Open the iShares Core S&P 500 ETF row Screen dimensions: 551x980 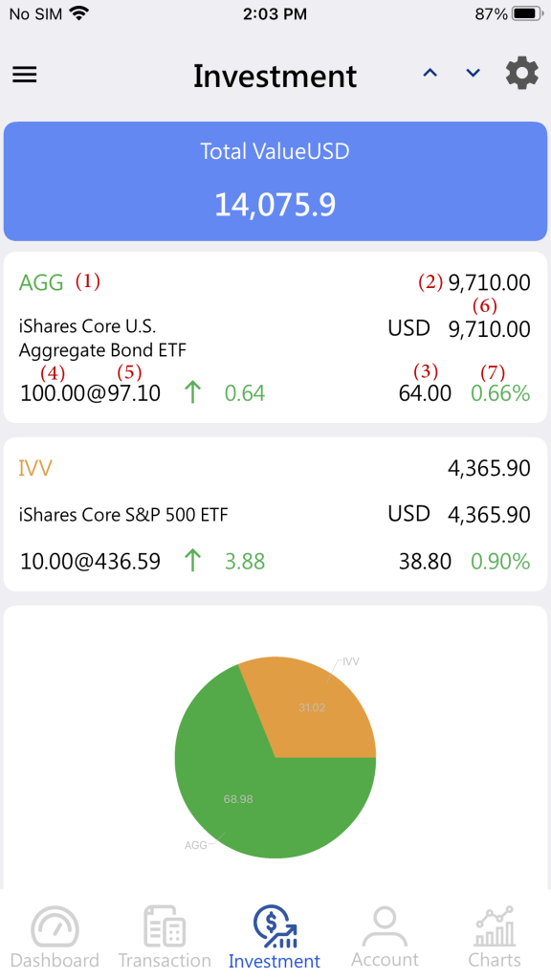pyautogui.click(x=275, y=514)
